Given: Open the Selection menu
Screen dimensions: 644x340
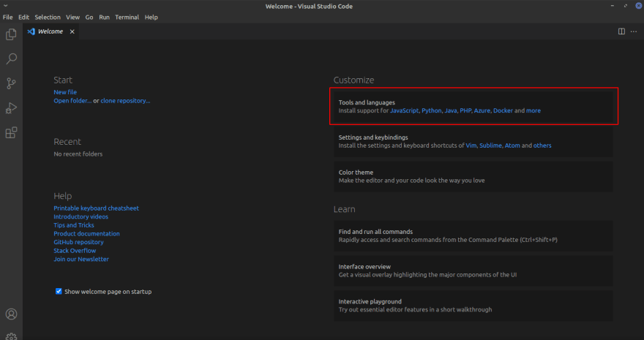Looking at the screenshot, I should pos(48,18).
